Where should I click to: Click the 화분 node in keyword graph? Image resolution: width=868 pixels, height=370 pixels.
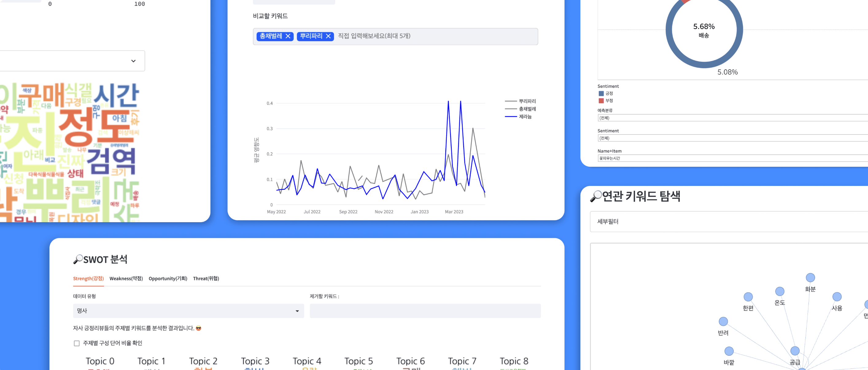(x=810, y=277)
